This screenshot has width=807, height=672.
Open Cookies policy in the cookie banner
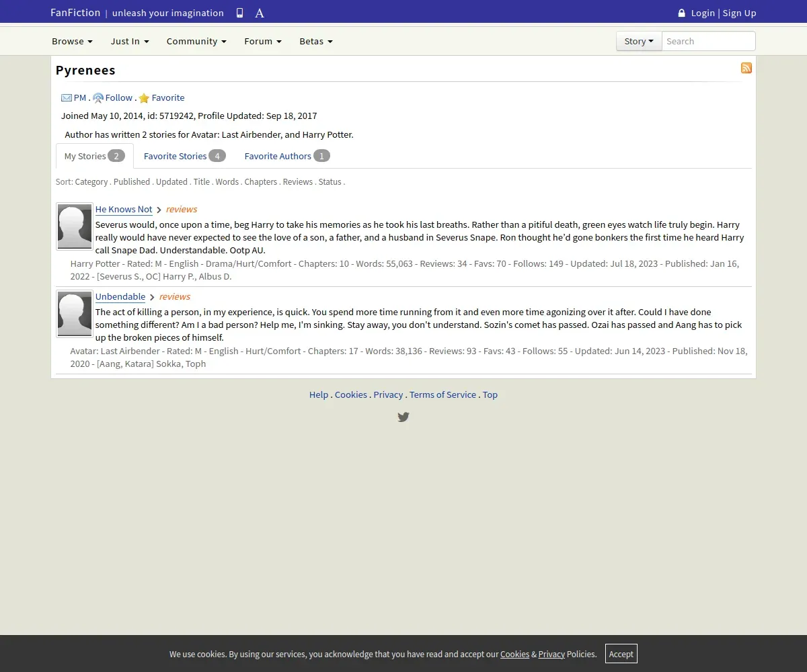514,654
